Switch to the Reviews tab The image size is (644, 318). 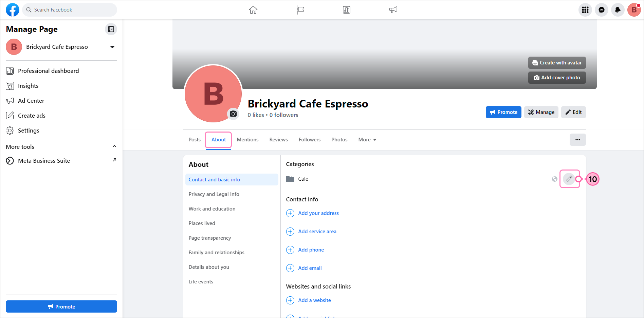point(279,140)
